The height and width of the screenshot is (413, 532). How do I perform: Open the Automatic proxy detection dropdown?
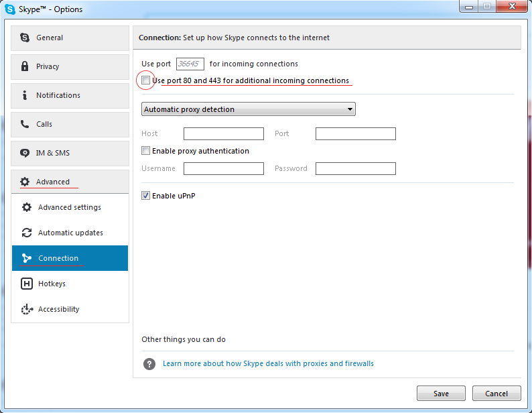(249, 109)
